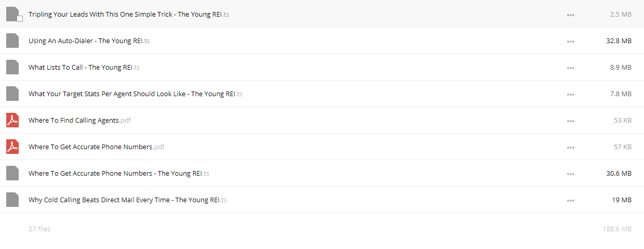
Task: Open more options for Tripling Your Leads file
Action: click(x=571, y=15)
